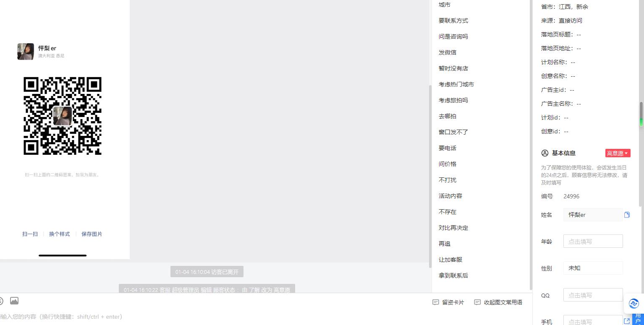Click the 落地页标题 row
This screenshot has width=644, height=325.
point(561,34)
